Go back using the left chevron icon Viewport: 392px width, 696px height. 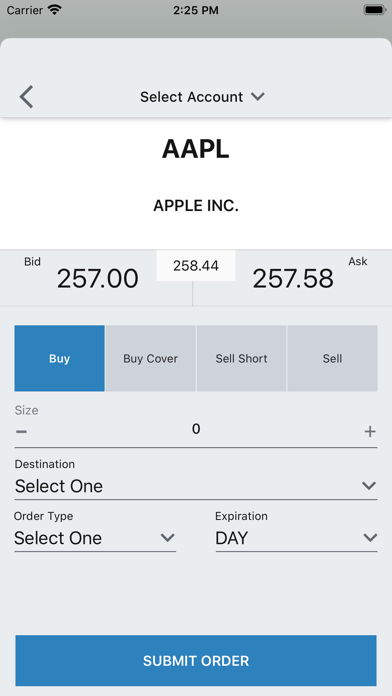coord(26,97)
